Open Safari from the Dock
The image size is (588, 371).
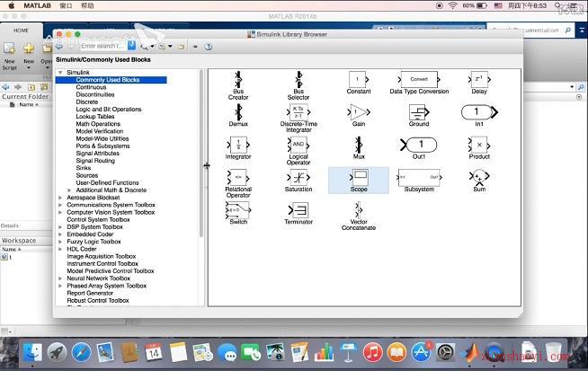pyautogui.click(x=81, y=353)
